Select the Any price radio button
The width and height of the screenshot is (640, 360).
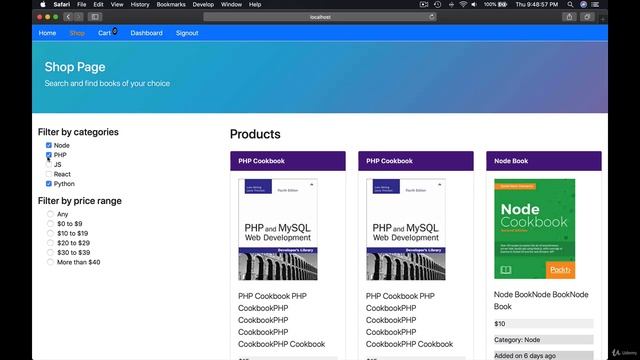pyautogui.click(x=50, y=214)
